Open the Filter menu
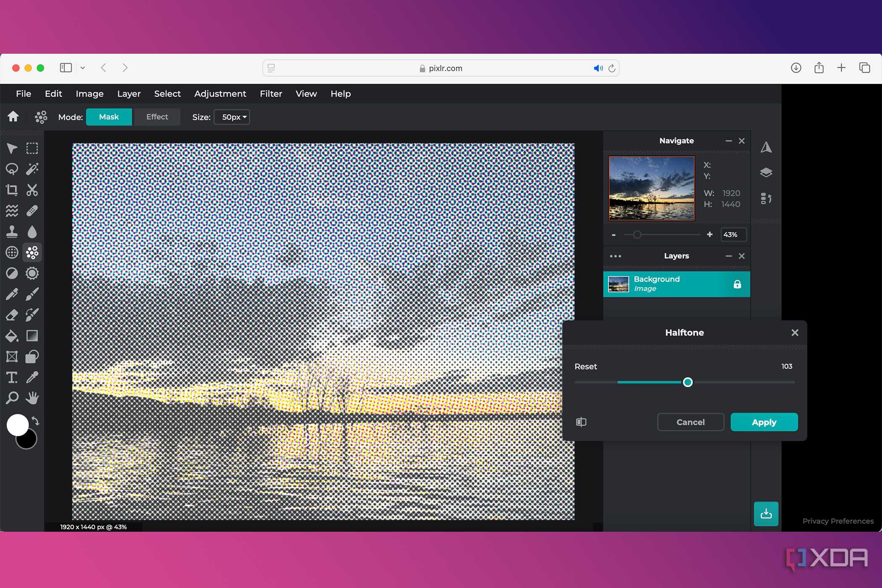882x588 pixels. [x=271, y=94]
